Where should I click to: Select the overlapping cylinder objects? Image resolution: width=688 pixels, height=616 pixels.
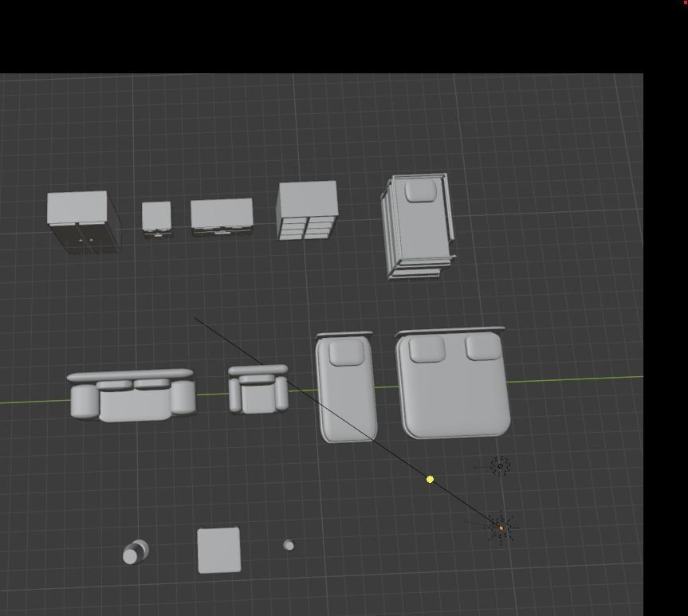(136, 552)
